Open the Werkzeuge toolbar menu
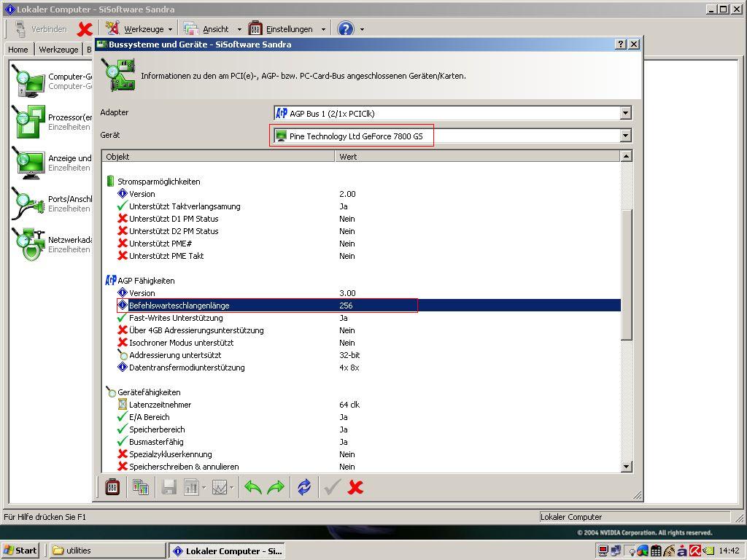The width and height of the screenshot is (747, 560). click(x=138, y=29)
